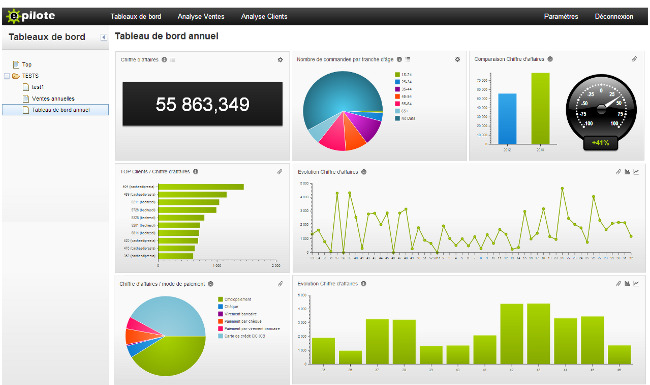The height and width of the screenshot is (385, 650).
Task: Select line chart icon on bottom Evolution bar widget
Action: tap(636, 283)
